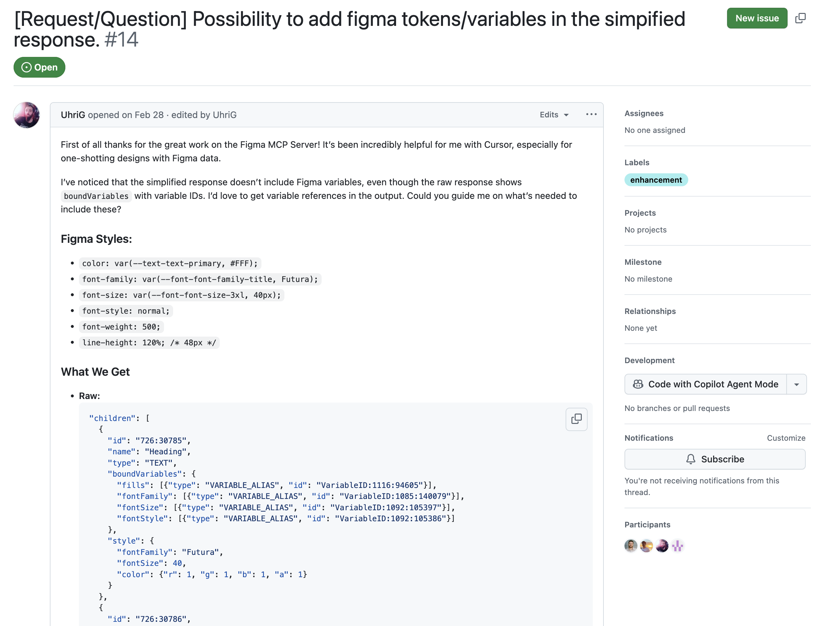
Task: Open the Copilot Agent Mode dropdown arrow
Action: point(796,384)
